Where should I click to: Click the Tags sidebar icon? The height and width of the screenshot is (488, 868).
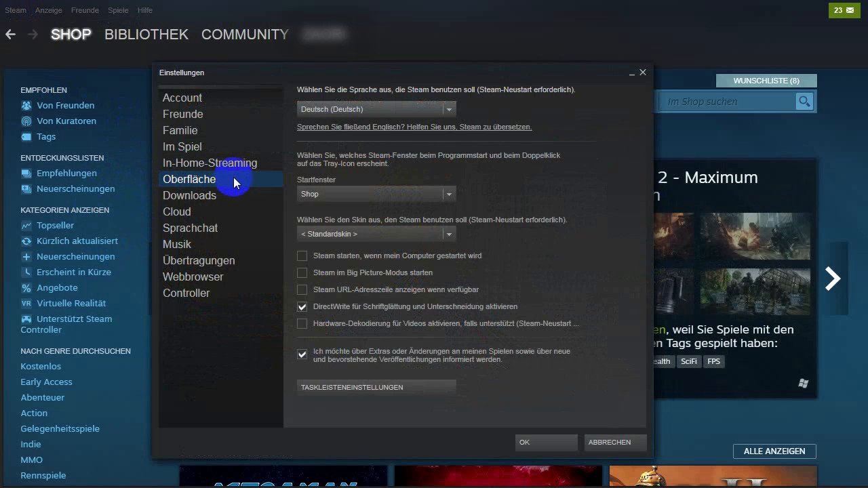click(26, 137)
